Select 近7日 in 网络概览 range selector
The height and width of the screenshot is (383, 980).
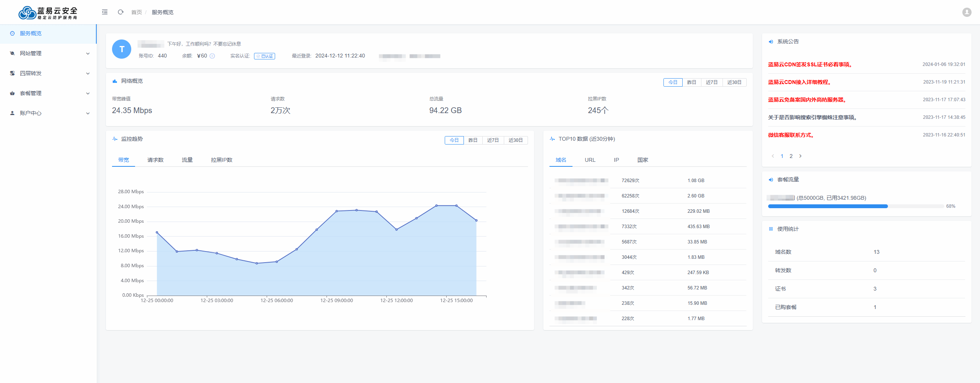click(x=712, y=82)
